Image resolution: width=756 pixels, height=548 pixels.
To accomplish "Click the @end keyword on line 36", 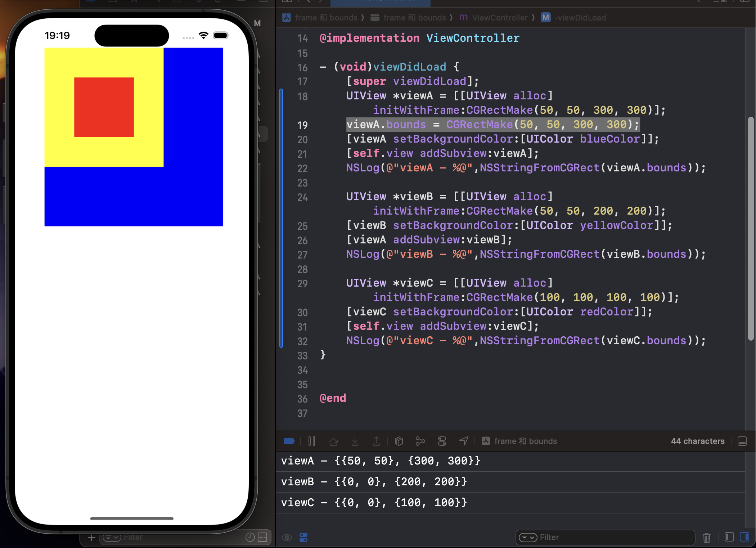I will click(x=333, y=398).
